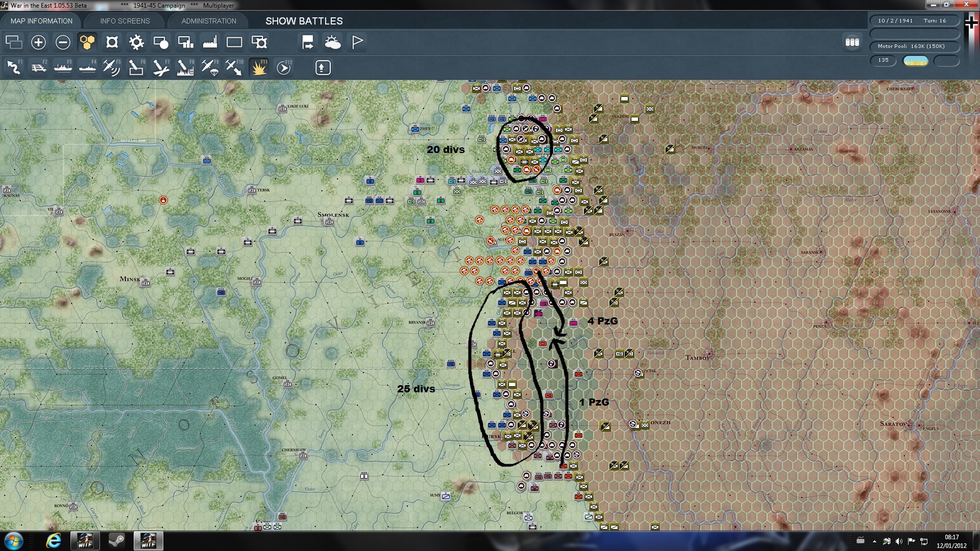Click the gear-shaped toolbar icon
The height and width of the screenshot is (551, 980).
pyautogui.click(x=136, y=42)
